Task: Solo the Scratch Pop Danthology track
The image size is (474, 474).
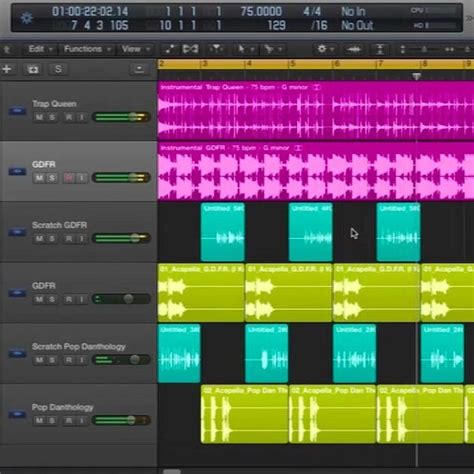Action: tap(52, 360)
